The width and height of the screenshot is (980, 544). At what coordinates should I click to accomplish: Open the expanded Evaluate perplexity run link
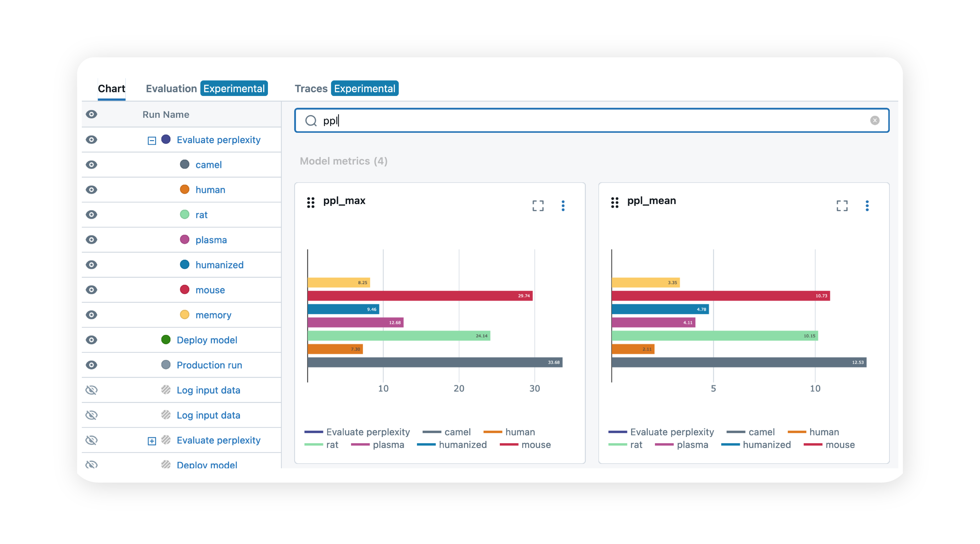[x=218, y=140]
